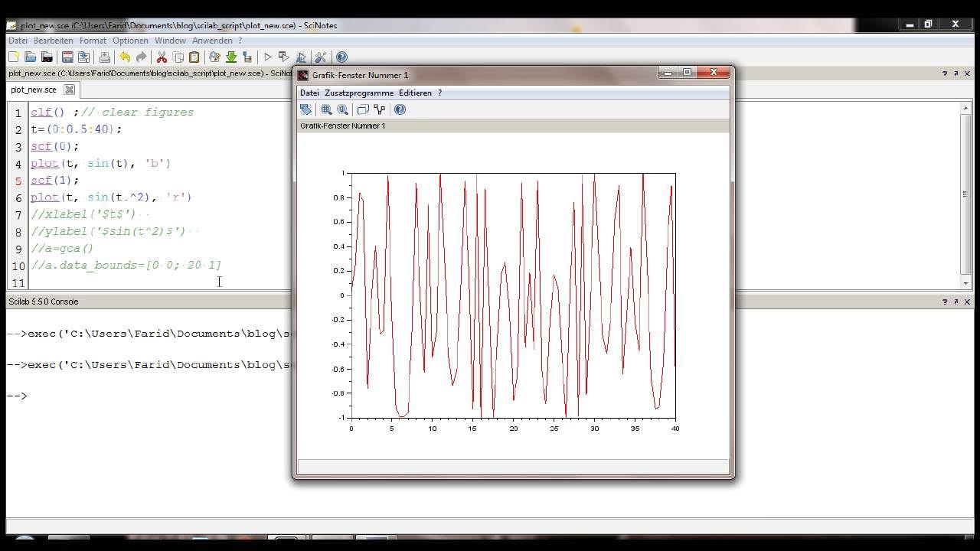
Task: Open Editieren menu in graphics window
Action: point(415,93)
